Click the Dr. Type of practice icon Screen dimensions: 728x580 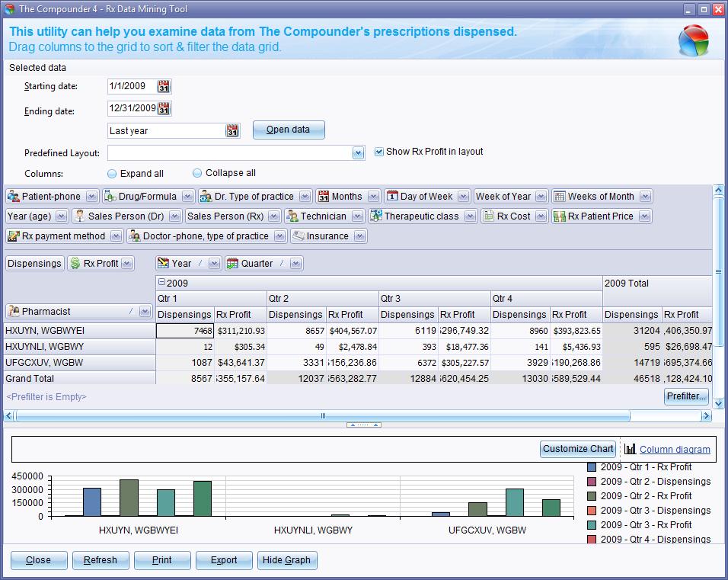coord(206,197)
